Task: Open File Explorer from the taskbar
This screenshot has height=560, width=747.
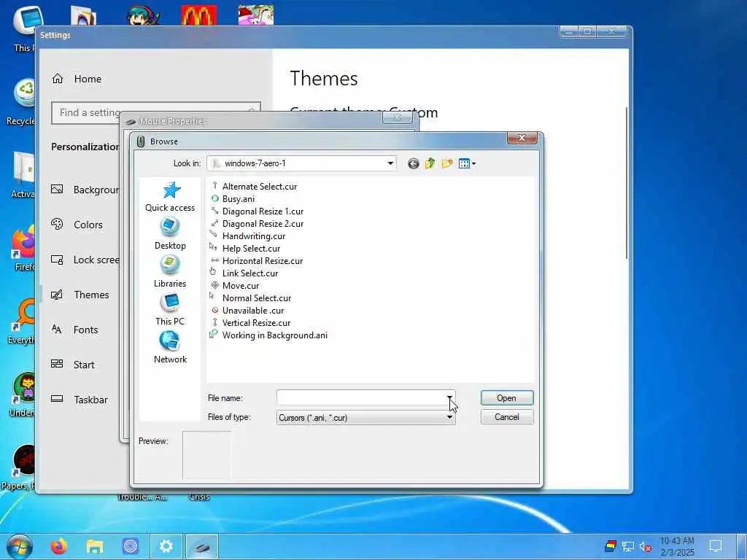Action: (x=95, y=547)
